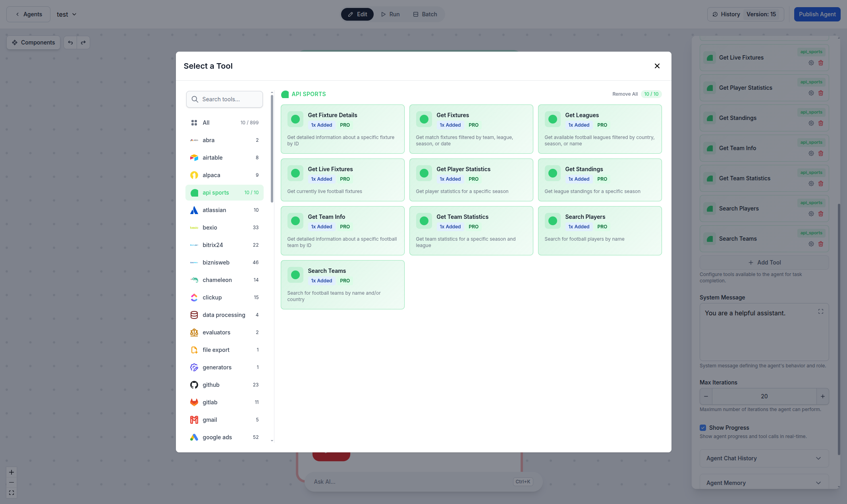Open the google ads tool category
Viewport: 847px width, 504px height.
coord(217,437)
